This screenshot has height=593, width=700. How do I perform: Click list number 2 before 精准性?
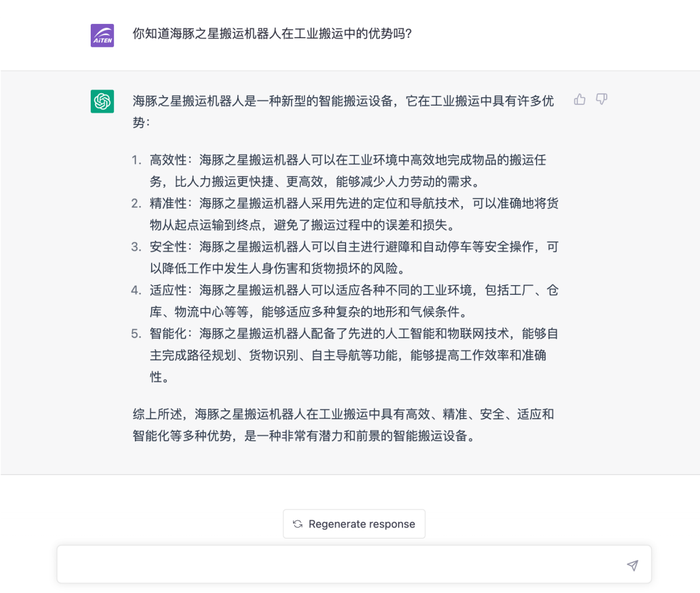click(136, 203)
